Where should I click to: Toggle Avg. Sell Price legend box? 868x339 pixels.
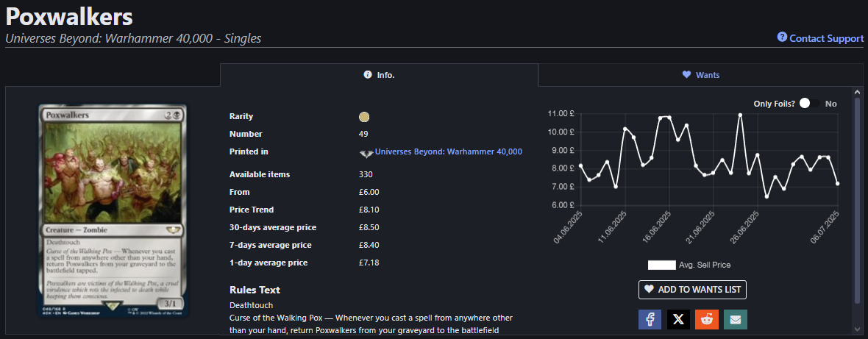pyautogui.click(x=661, y=265)
